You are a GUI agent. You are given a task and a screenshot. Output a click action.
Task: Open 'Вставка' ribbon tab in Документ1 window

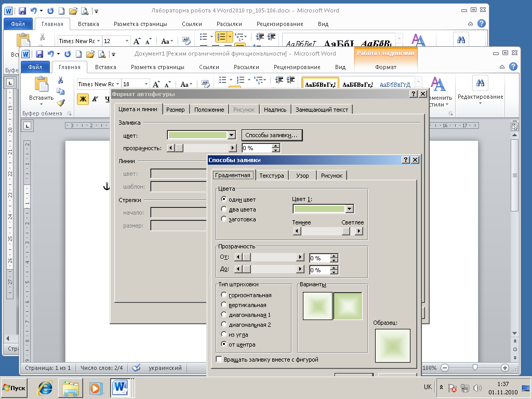click(x=105, y=67)
